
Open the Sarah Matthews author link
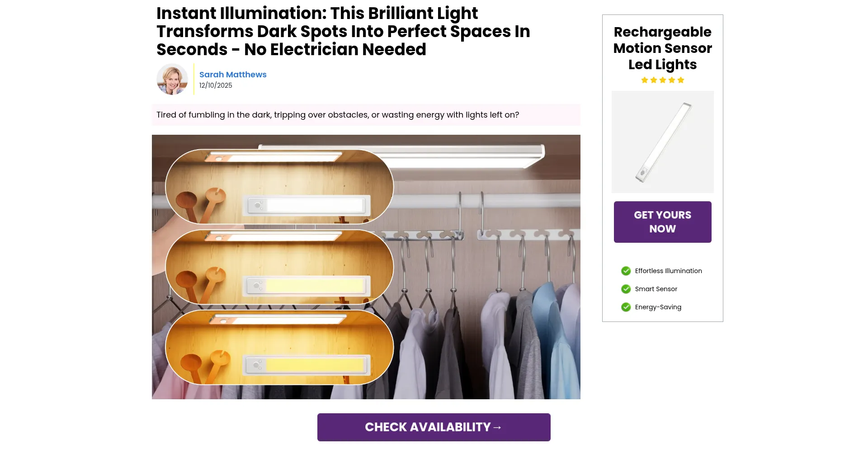pos(233,75)
